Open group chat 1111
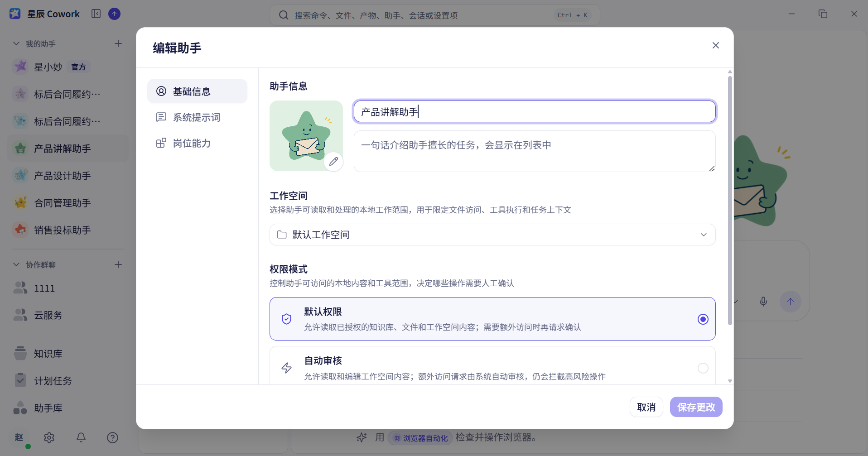The width and height of the screenshot is (868, 456). [x=68, y=288]
